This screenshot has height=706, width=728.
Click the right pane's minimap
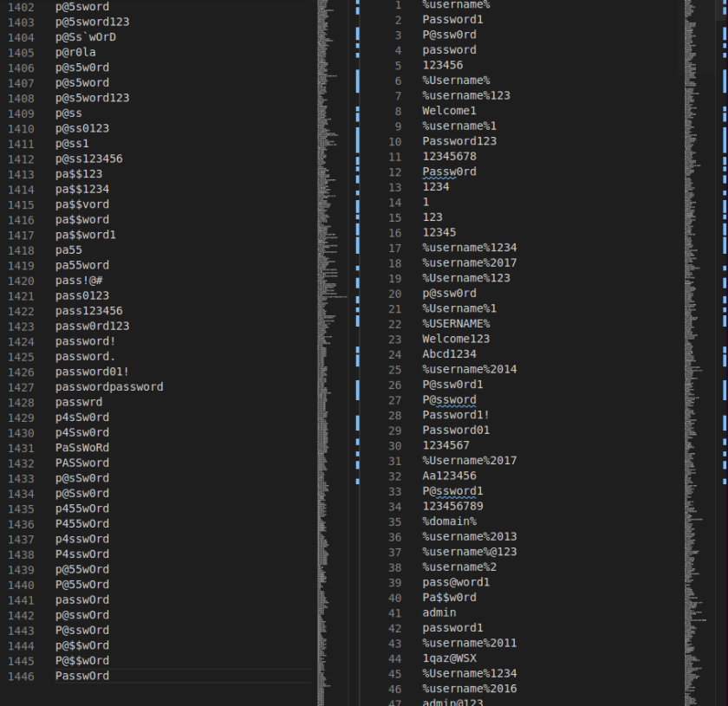[699, 353]
